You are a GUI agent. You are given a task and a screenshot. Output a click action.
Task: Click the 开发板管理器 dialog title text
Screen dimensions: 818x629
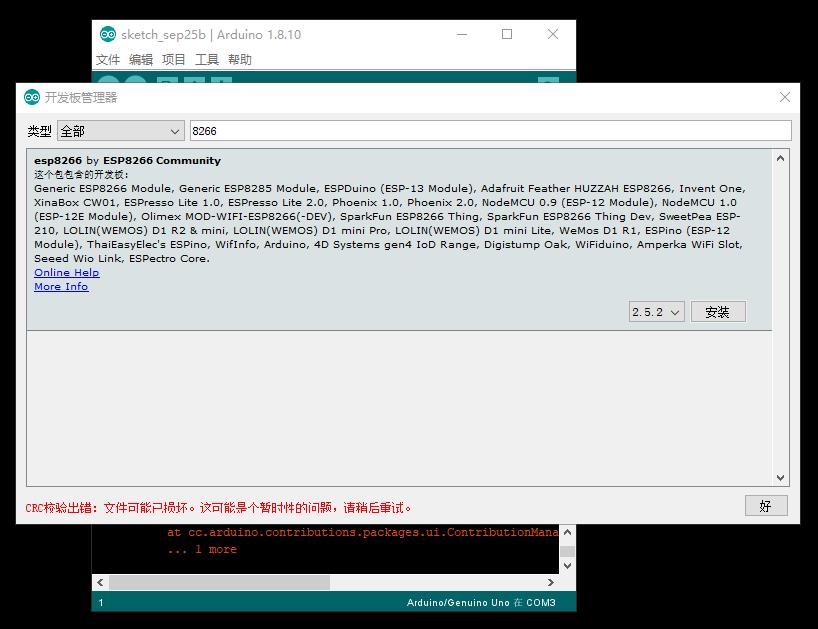81,98
